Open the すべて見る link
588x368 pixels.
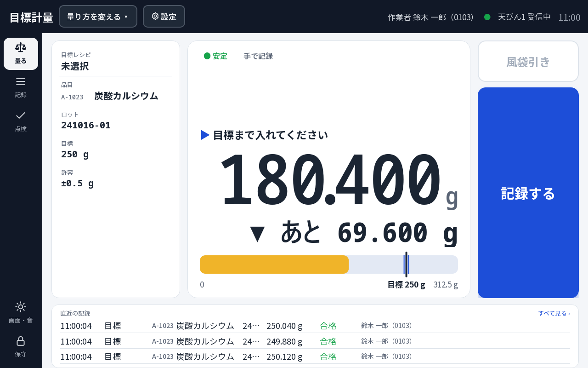click(x=554, y=313)
